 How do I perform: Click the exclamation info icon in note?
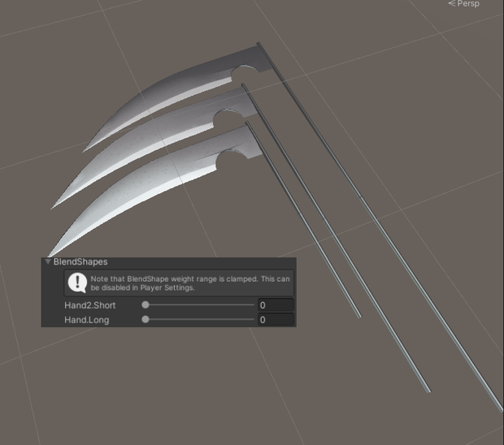(x=77, y=283)
